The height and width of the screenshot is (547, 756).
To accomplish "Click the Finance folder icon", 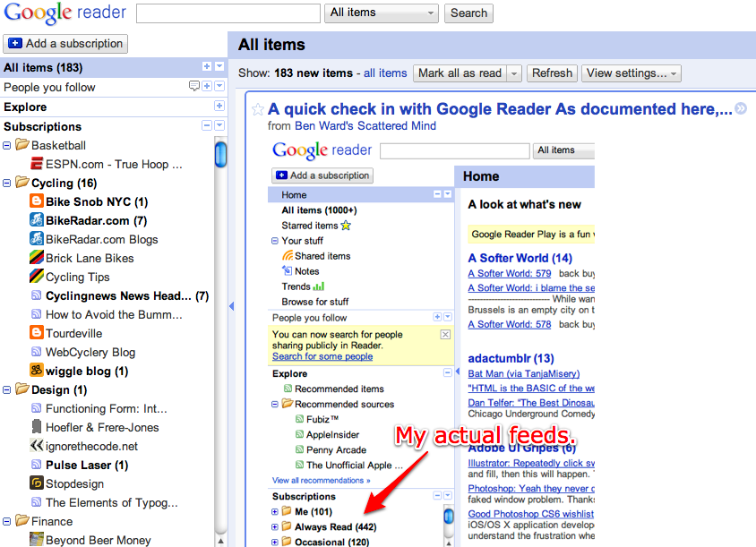I will click(22, 520).
